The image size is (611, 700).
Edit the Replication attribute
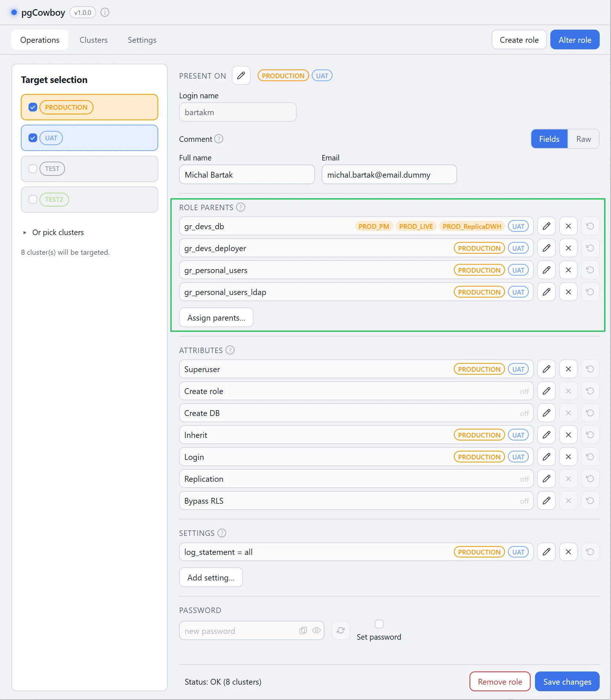tap(546, 479)
